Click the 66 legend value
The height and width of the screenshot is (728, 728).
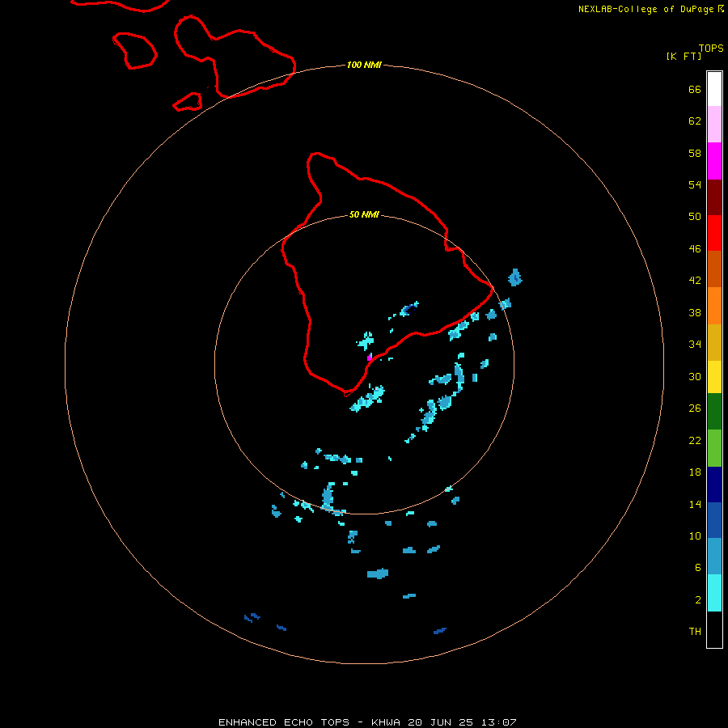click(695, 90)
